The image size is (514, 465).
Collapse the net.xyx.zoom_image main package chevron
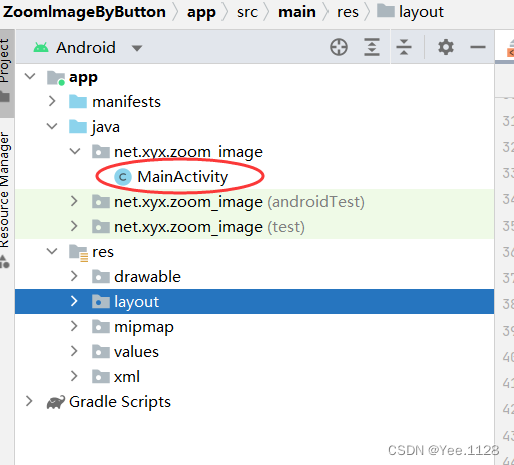point(75,152)
